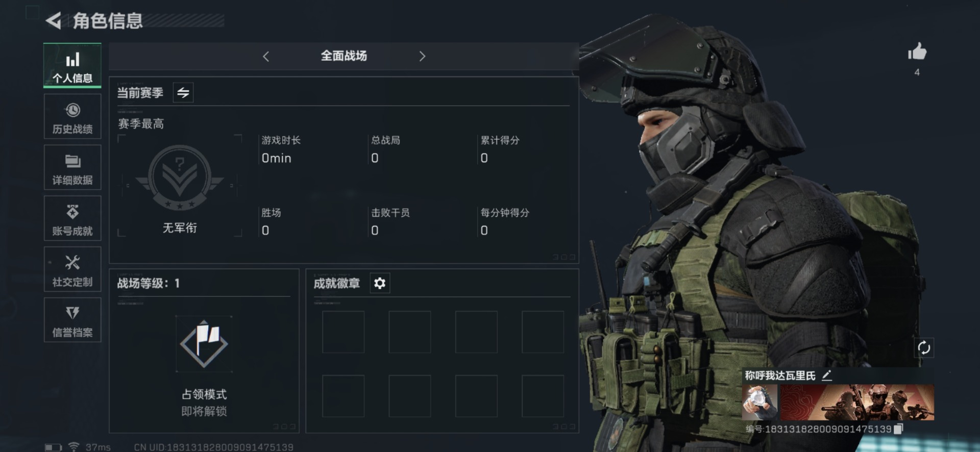Open 详细数据 detailed data panel

72,168
